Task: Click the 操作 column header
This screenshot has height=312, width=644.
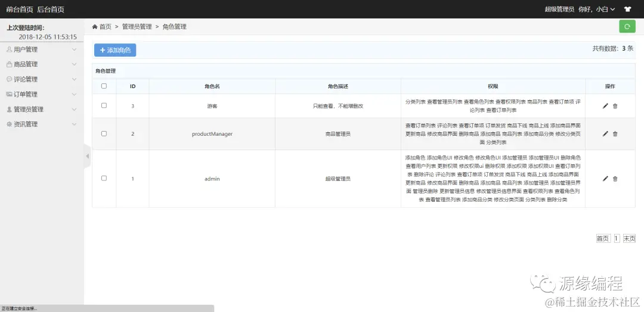Action: pos(610,86)
